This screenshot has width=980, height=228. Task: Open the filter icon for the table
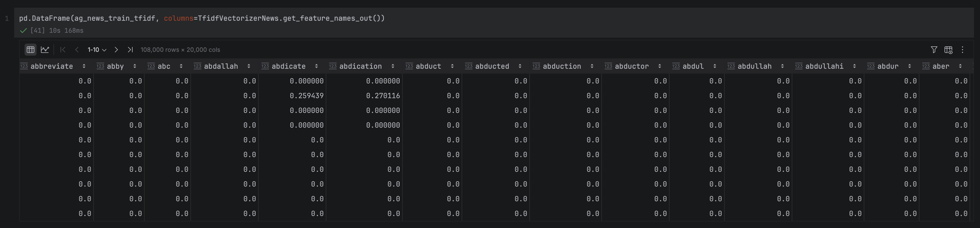click(x=934, y=49)
